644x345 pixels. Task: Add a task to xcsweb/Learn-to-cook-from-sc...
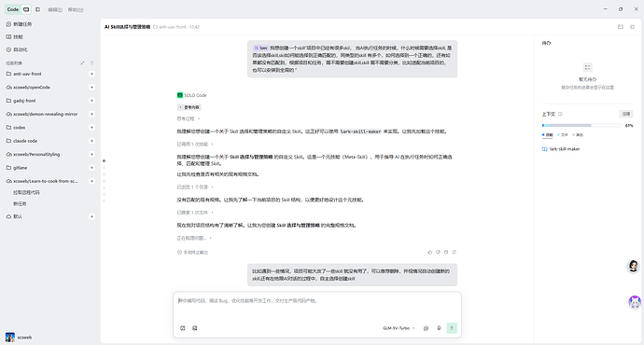(92, 181)
